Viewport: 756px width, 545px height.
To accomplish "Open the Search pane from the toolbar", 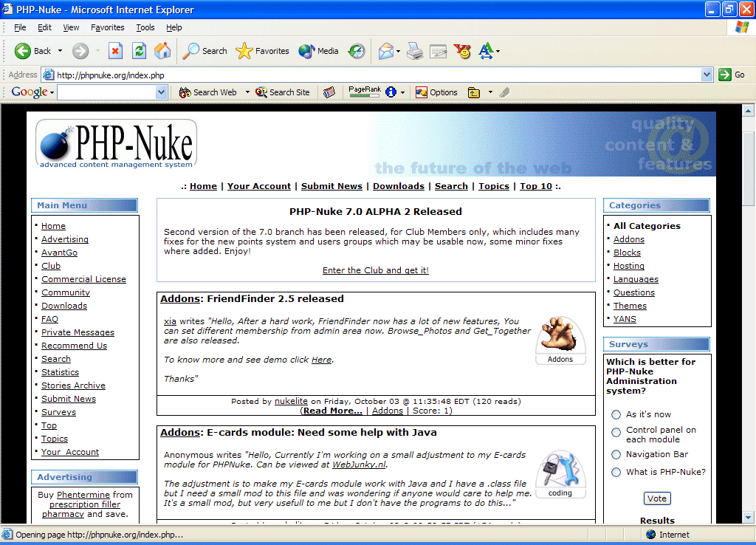I will 205,51.
